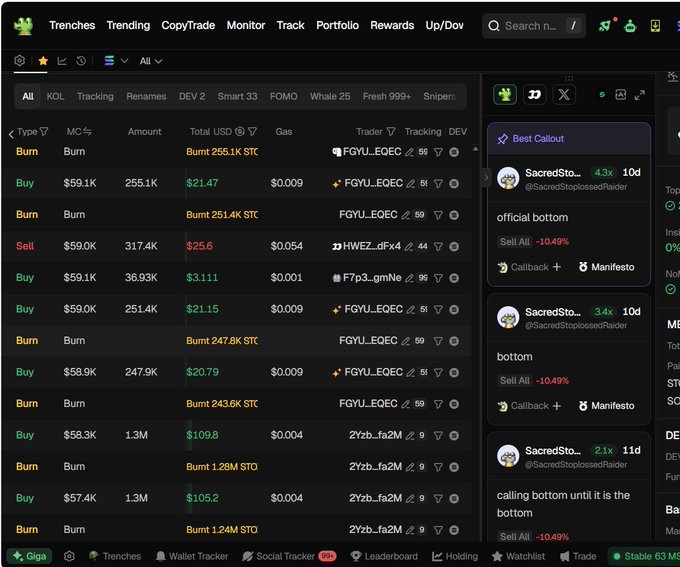Go to CopyTrade page

[x=188, y=26]
